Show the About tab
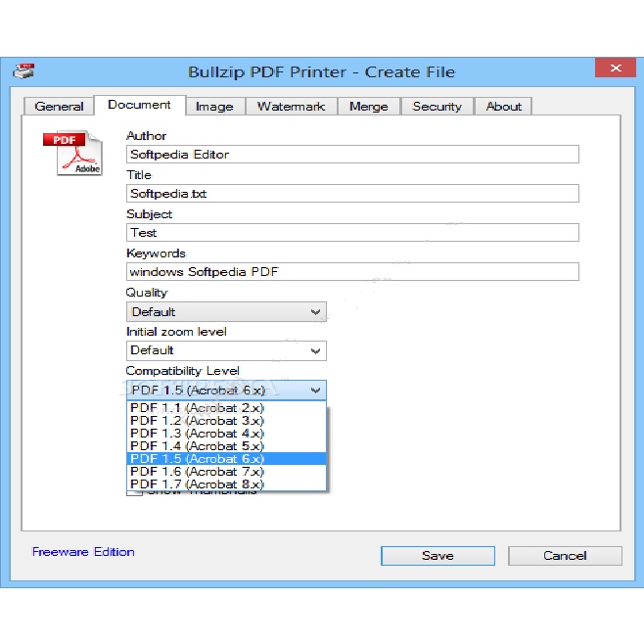Viewport: 644px width, 644px height. [503, 107]
